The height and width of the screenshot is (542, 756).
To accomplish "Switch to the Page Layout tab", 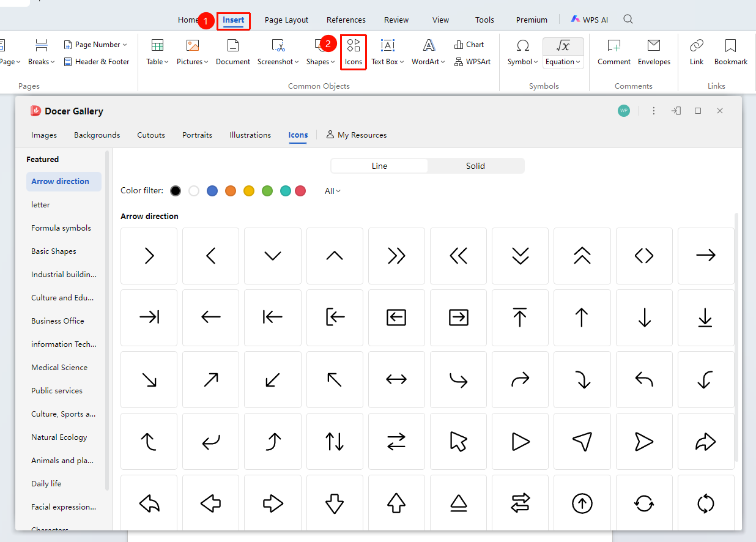I will tap(286, 20).
